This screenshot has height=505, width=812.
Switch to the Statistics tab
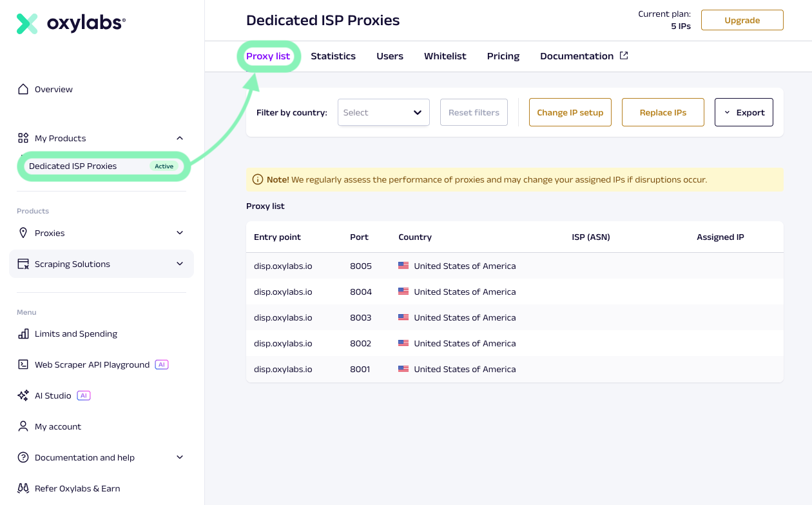click(333, 56)
